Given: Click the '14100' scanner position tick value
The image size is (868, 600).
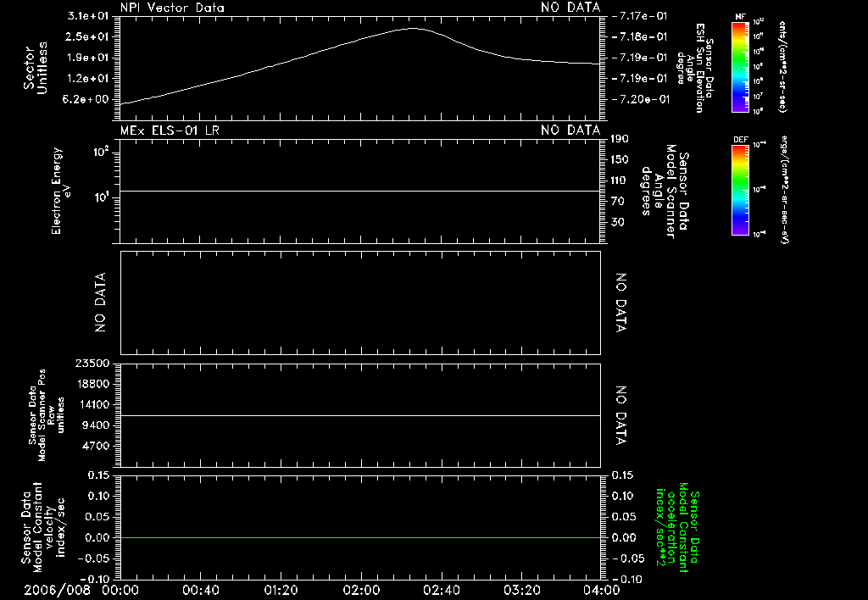Looking at the screenshot, I should pos(92,404).
